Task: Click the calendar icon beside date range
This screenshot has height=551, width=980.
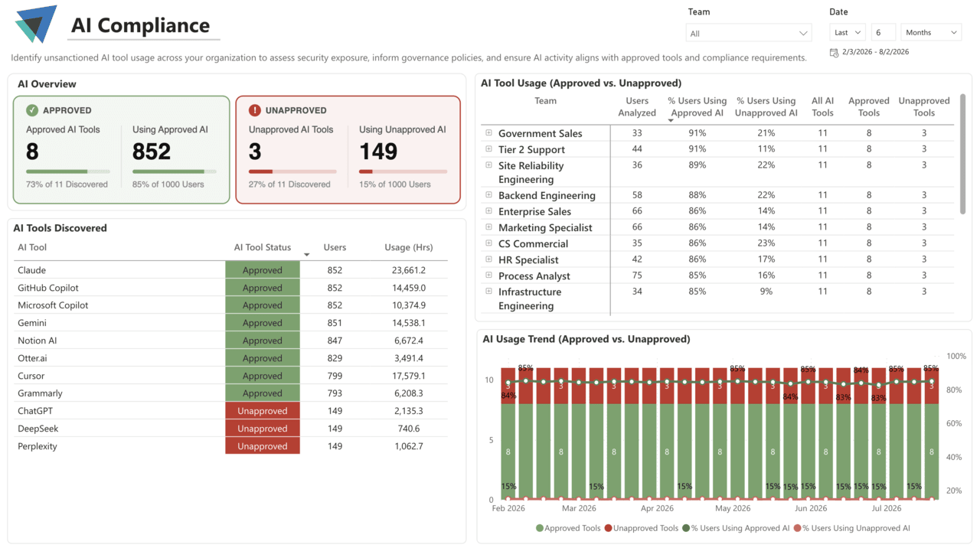Action: 834,52
